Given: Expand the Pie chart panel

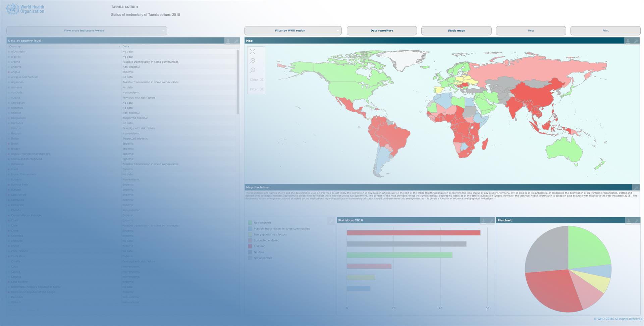Looking at the screenshot, I should click(636, 220).
